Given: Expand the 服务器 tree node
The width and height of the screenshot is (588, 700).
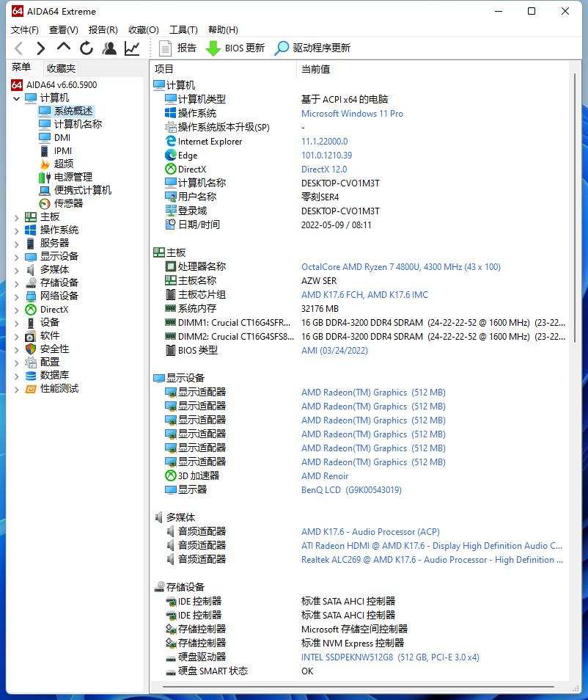Looking at the screenshot, I should [x=17, y=244].
